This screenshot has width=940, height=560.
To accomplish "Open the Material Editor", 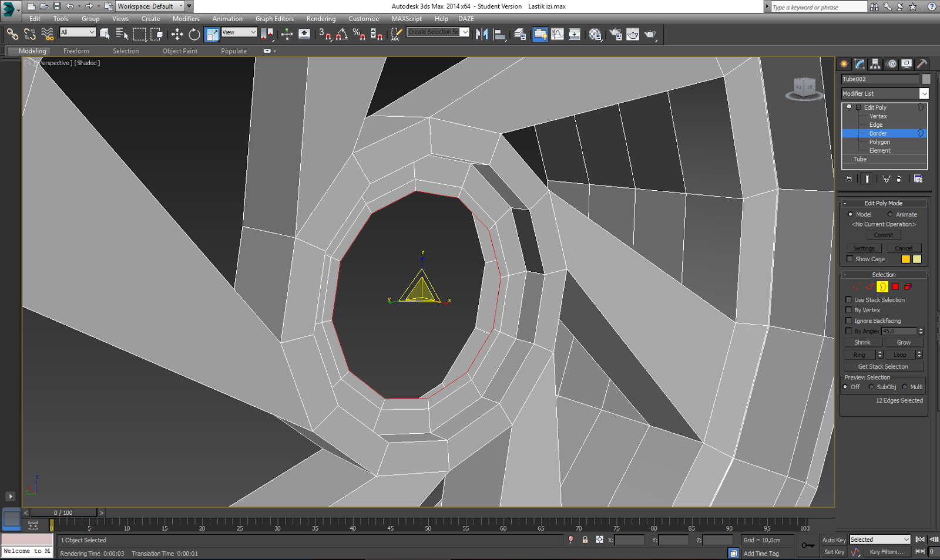I will point(595,35).
